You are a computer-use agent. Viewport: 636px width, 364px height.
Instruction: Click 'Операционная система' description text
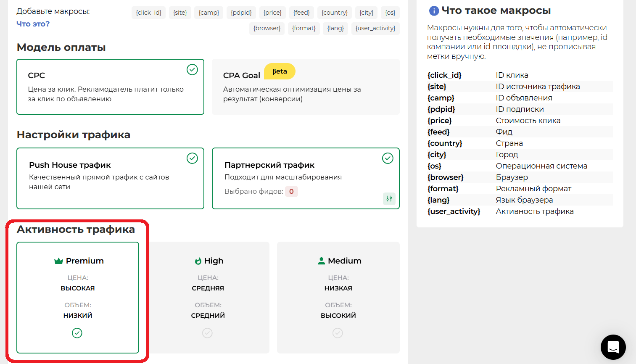[x=541, y=166]
